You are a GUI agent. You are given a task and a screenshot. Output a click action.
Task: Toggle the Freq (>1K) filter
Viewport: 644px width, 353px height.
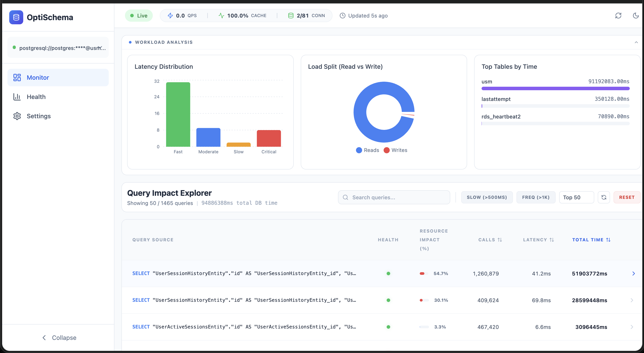tap(536, 197)
